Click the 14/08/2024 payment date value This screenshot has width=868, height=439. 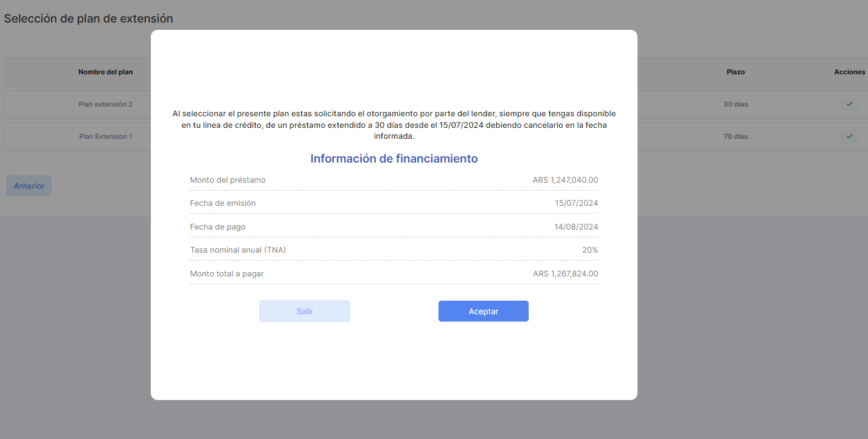click(x=576, y=227)
